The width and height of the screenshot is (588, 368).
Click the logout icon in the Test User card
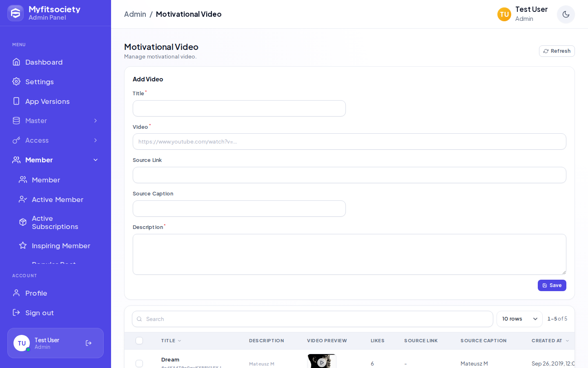pos(89,343)
